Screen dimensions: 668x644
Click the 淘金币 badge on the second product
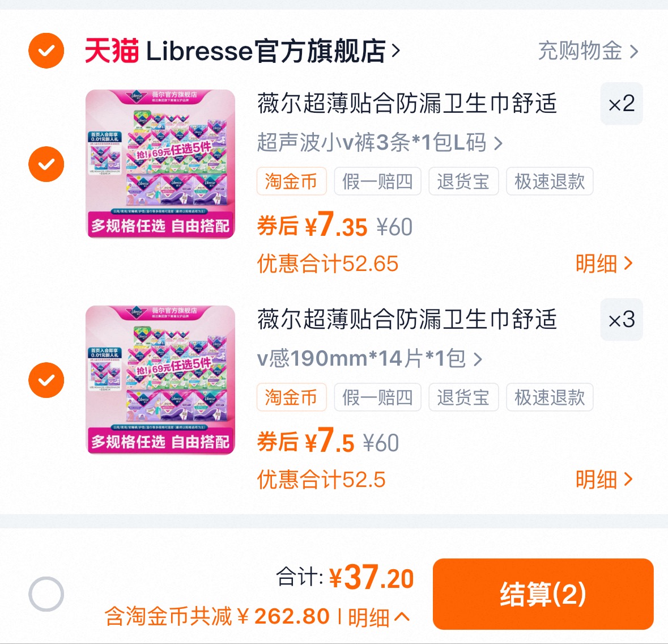point(291,397)
